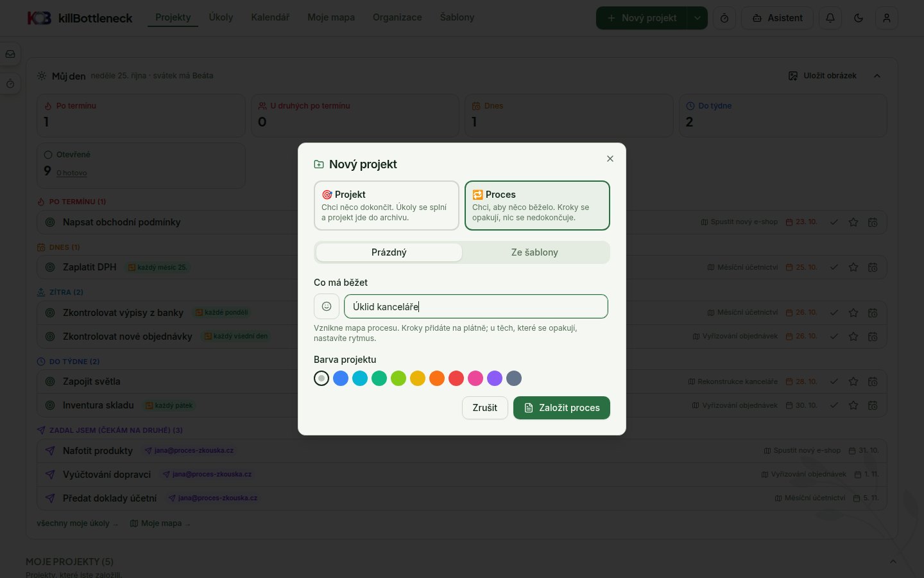Toggle dark mode with the moon icon

[859, 18]
